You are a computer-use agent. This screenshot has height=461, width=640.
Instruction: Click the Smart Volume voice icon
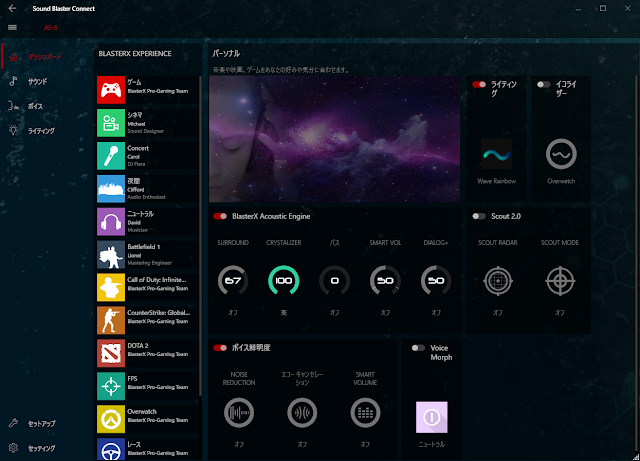(x=365, y=413)
